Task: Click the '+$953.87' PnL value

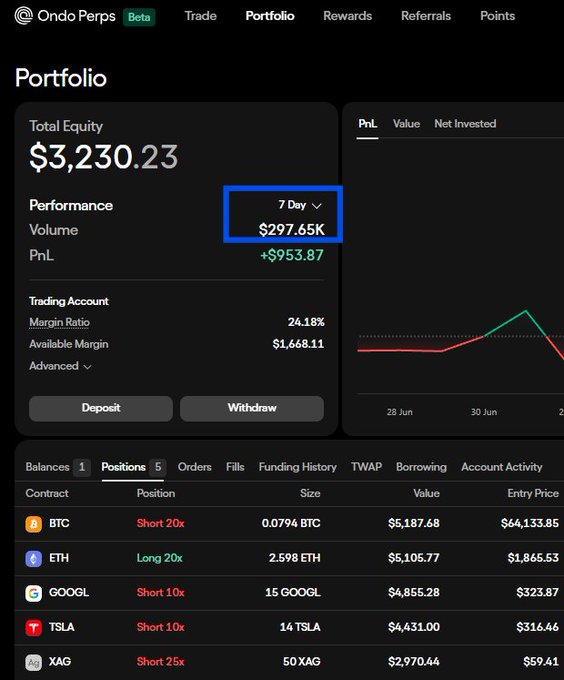Action: (x=292, y=255)
